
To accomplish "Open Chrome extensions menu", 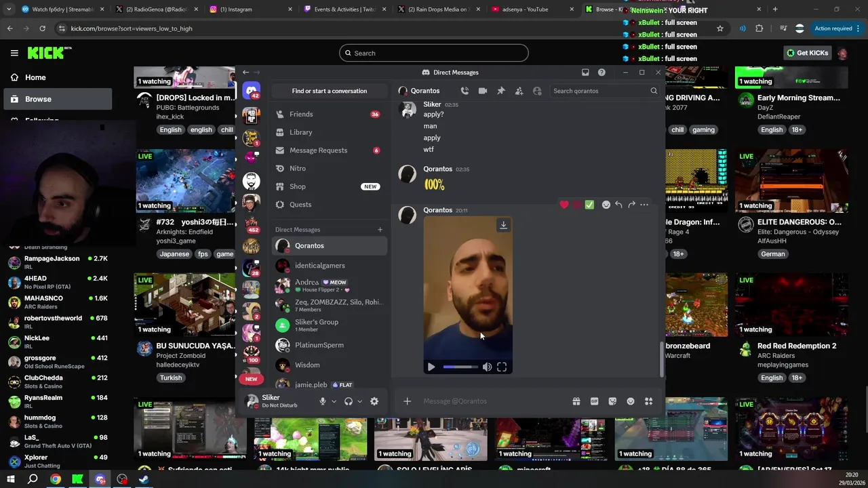I will pyautogui.click(x=759, y=28).
